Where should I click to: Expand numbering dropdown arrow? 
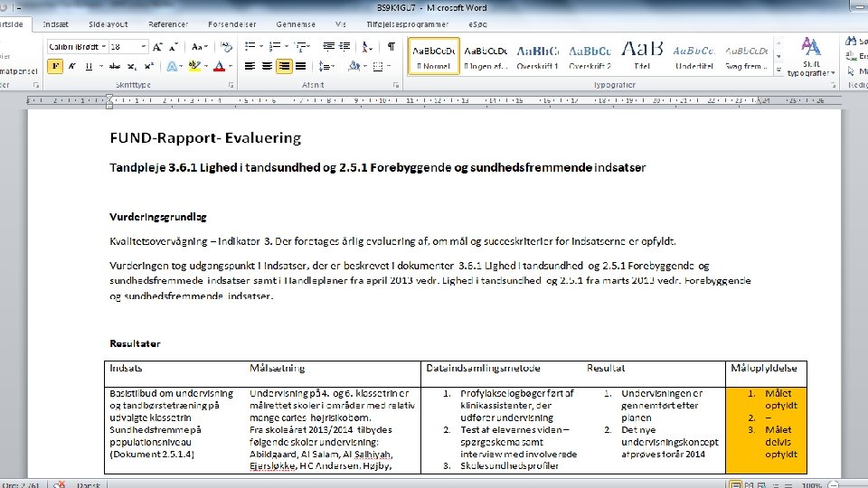[287, 46]
